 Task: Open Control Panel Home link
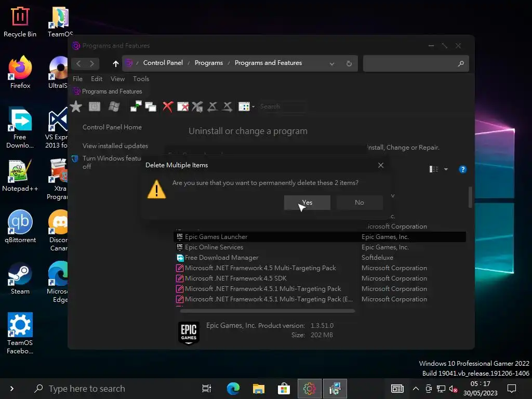pos(112,127)
